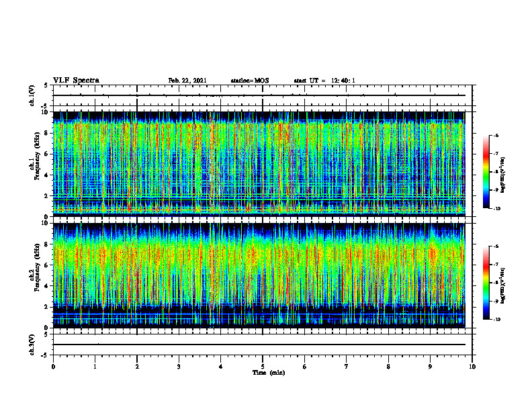Click the "Time (min)" axis label
This screenshot has width=532, height=411.
coord(269,373)
